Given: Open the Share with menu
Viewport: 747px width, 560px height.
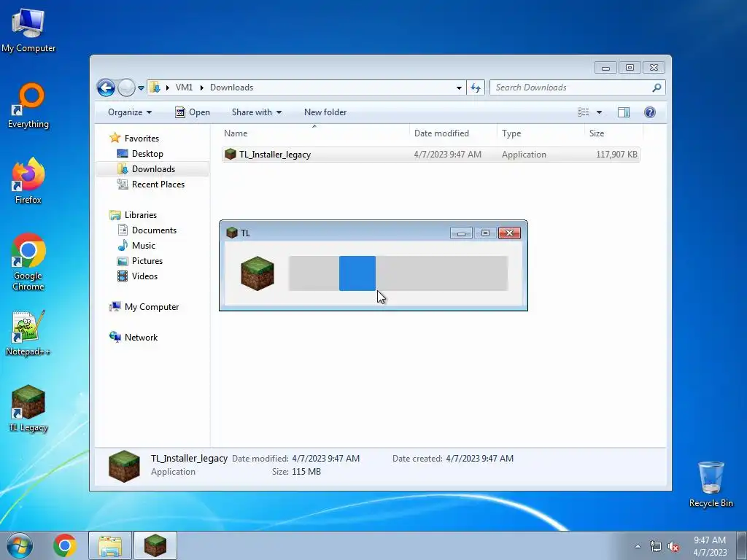Looking at the screenshot, I should tap(256, 112).
